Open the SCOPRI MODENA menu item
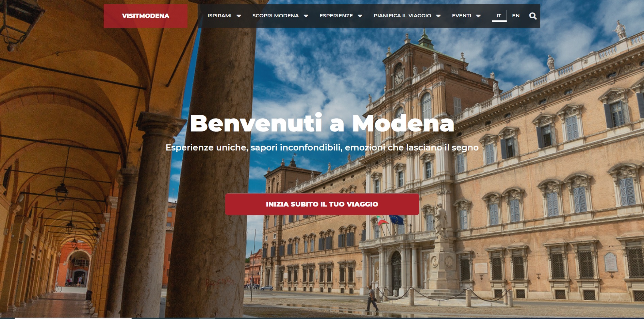 [276, 16]
